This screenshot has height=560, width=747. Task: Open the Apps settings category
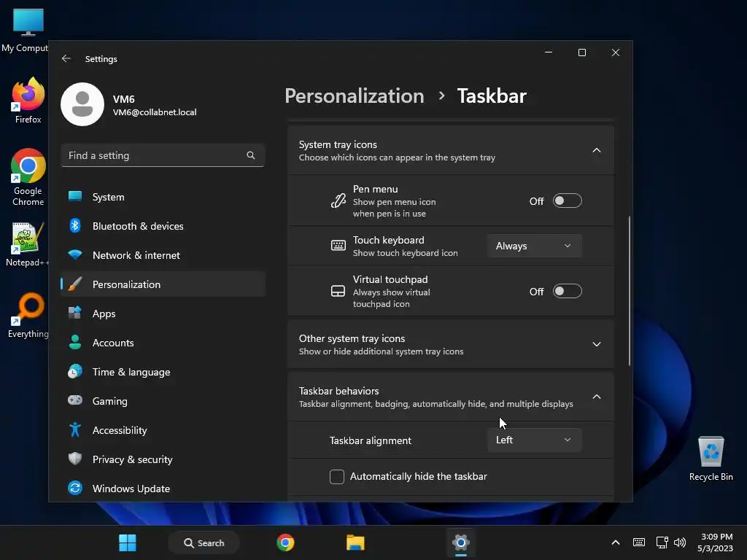(163, 314)
